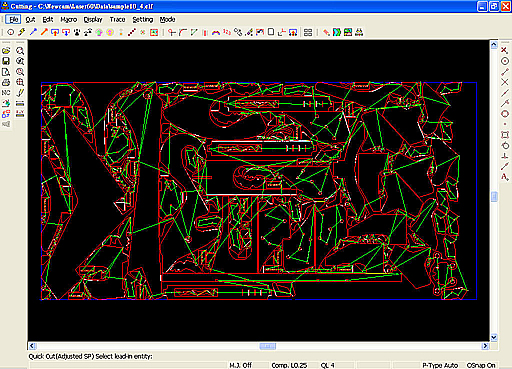Open file with the folder icon
The image size is (512, 369).
6,51
